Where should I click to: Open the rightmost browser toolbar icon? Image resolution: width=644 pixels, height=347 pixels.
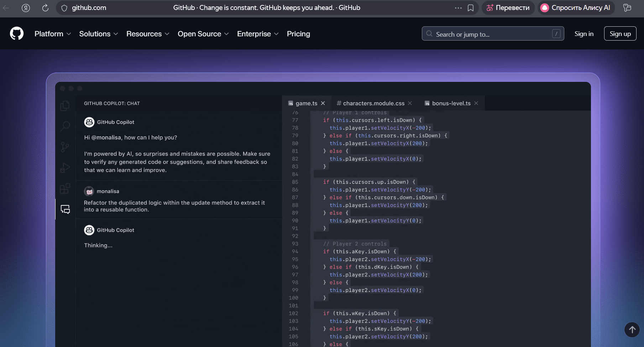pyautogui.click(x=627, y=8)
